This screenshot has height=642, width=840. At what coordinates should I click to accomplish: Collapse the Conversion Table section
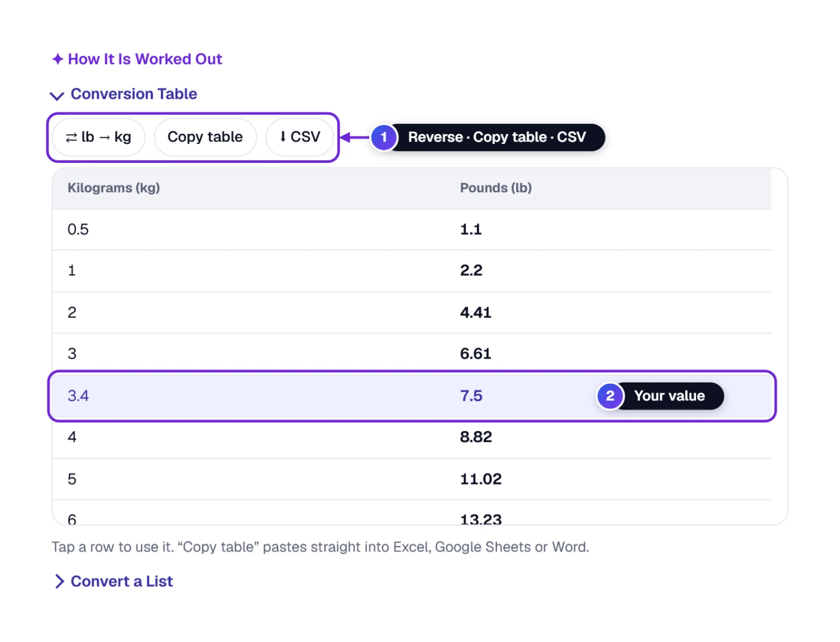[124, 94]
